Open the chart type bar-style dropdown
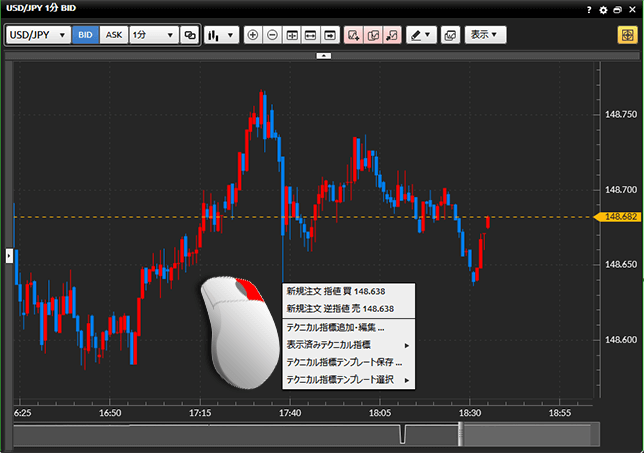The width and height of the screenshot is (644, 453). [x=221, y=35]
